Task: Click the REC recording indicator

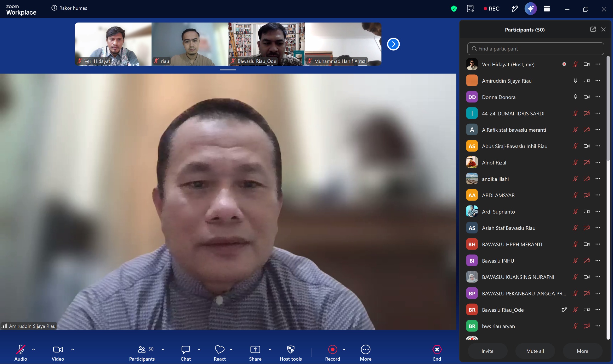Action: pos(491,9)
